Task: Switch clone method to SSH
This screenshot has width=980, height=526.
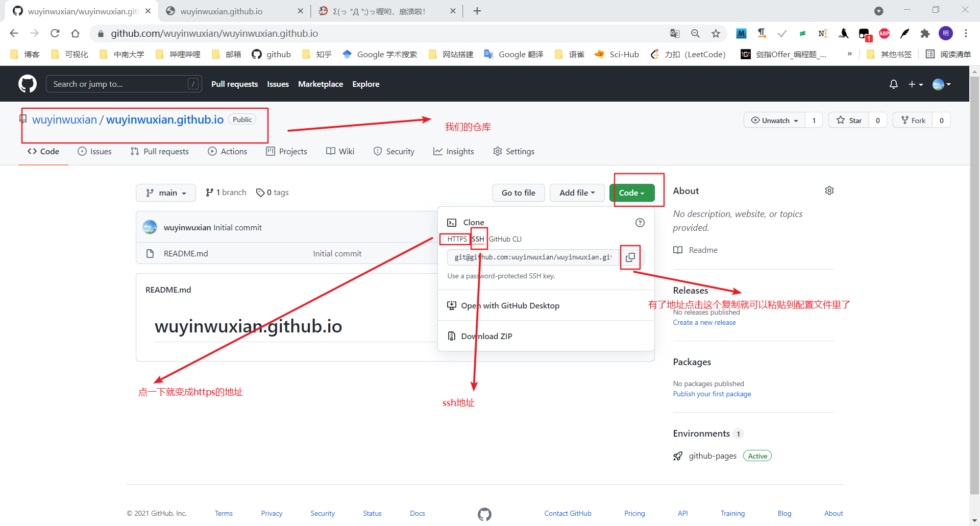Action: click(x=478, y=239)
